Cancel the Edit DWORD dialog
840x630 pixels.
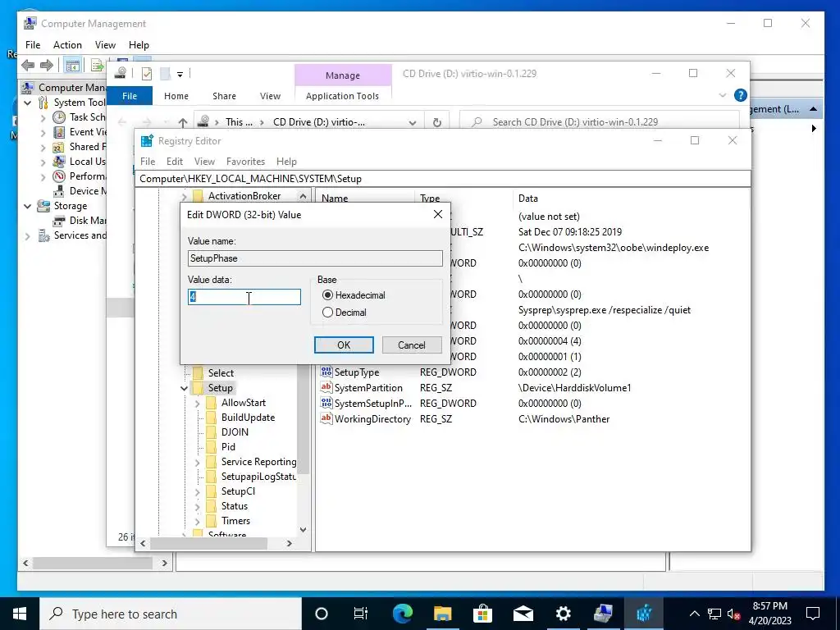412,345
